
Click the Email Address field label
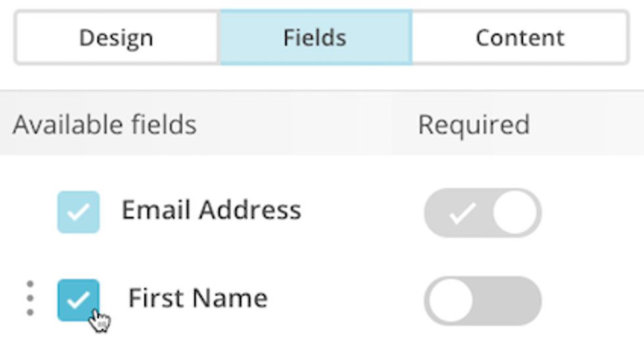pos(211,210)
